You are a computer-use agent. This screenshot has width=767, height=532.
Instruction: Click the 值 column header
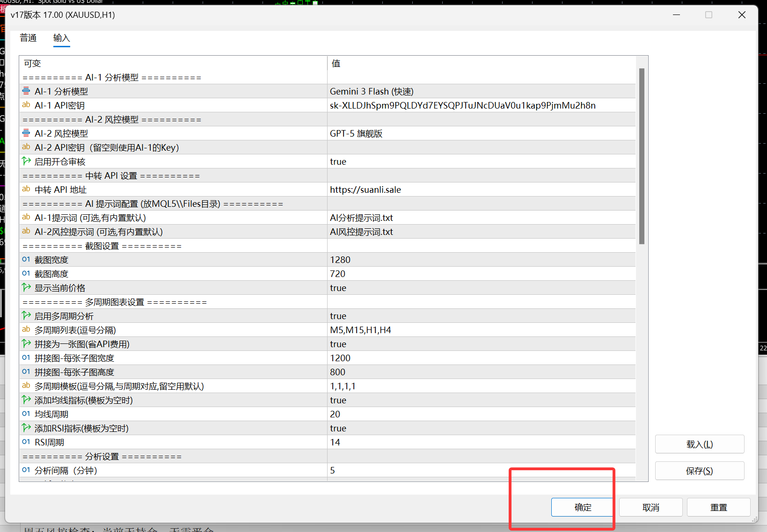[336, 63]
